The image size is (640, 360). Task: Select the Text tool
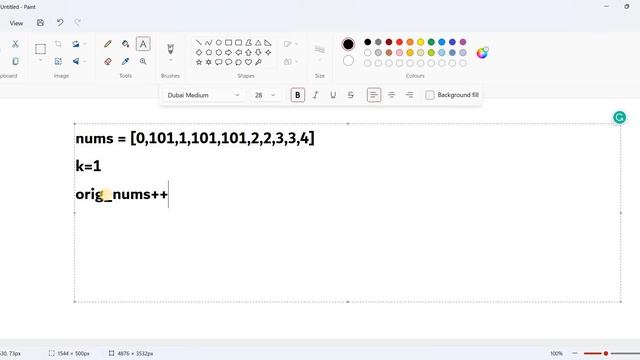click(143, 44)
